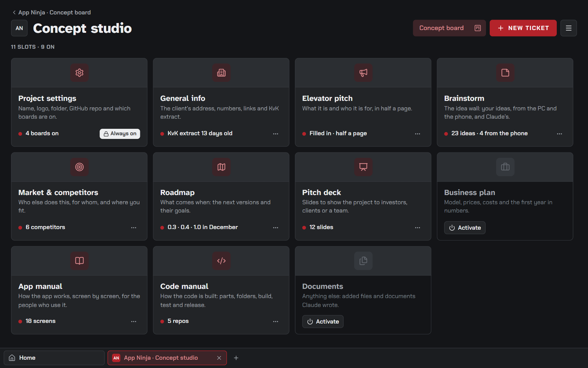588x368 pixels.
Task: Click the Project settings gear icon
Action: [x=79, y=73]
